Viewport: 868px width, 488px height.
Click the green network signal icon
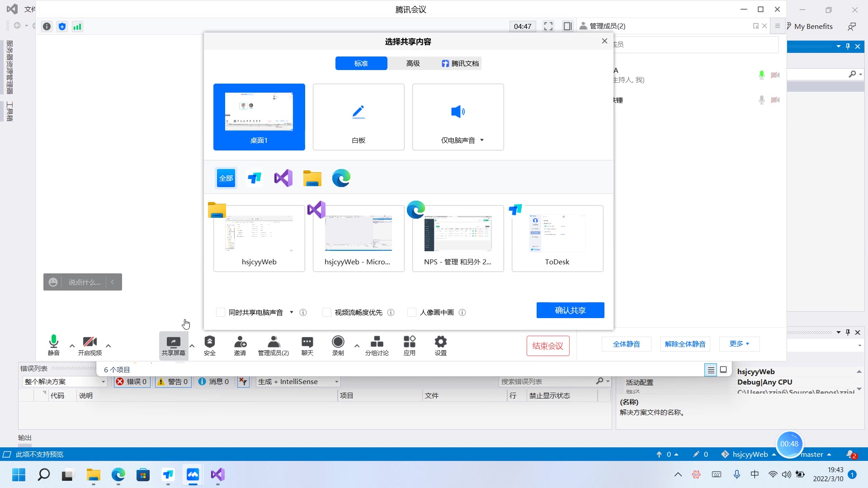[77, 26]
